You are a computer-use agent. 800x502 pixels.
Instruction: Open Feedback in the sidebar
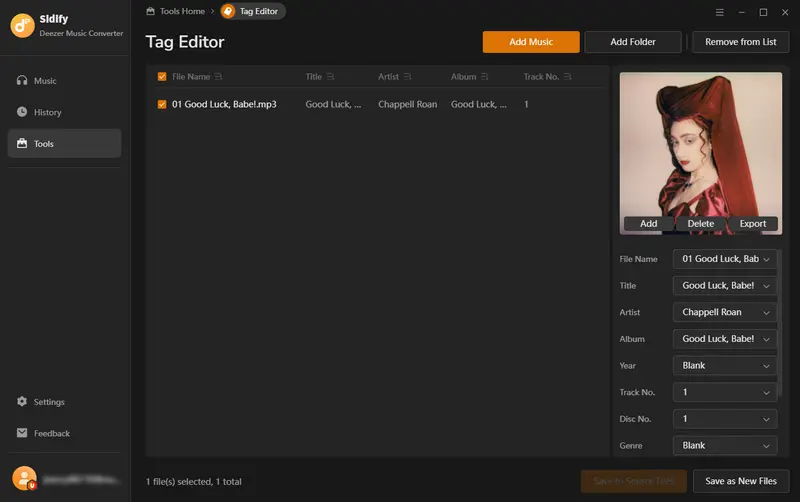click(64, 433)
